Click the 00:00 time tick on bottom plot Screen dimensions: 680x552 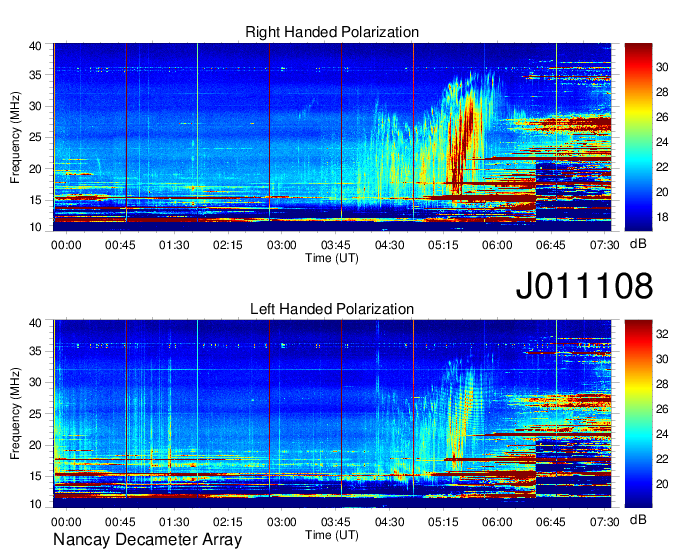66,522
